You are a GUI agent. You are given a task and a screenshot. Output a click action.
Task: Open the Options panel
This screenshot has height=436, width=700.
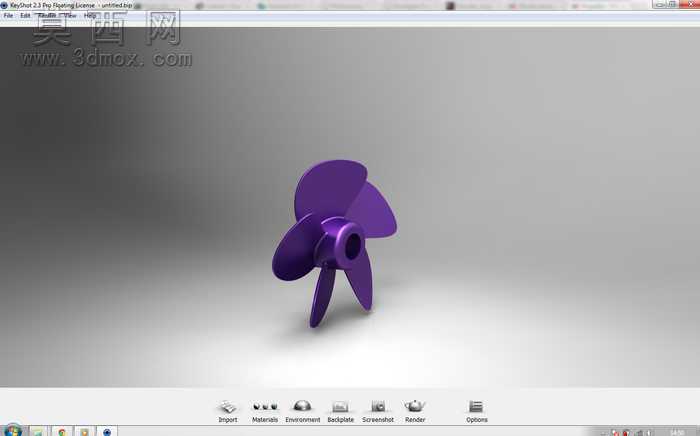(476, 411)
